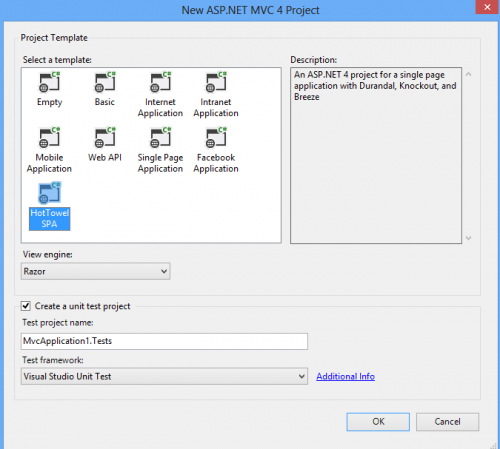Select the Basic template icon
Image resolution: width=500 pixels, height=449 pixels.
coord(105,82)
